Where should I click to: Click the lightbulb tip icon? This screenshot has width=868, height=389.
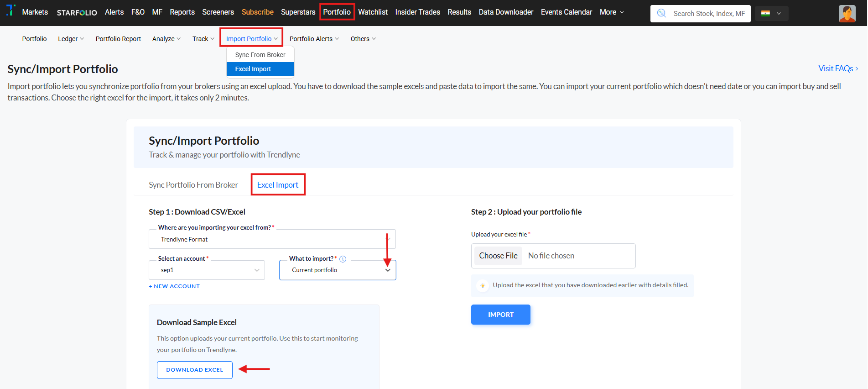pyautogui.click(x=482, y=285)
